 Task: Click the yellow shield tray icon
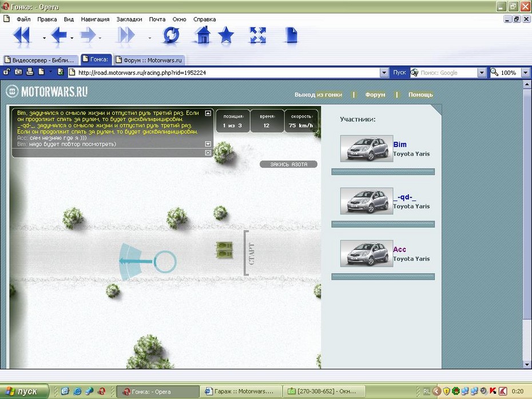click(447, 391)
